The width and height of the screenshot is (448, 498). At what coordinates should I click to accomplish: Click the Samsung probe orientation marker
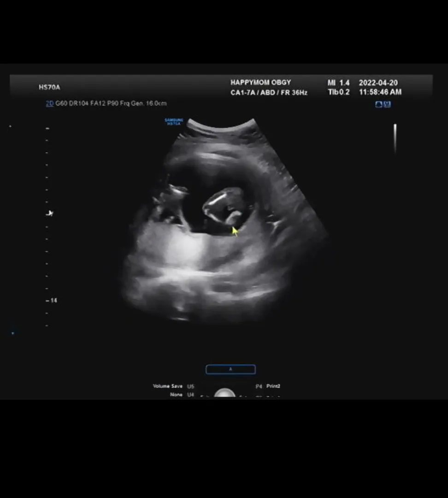tap(174, 122)
